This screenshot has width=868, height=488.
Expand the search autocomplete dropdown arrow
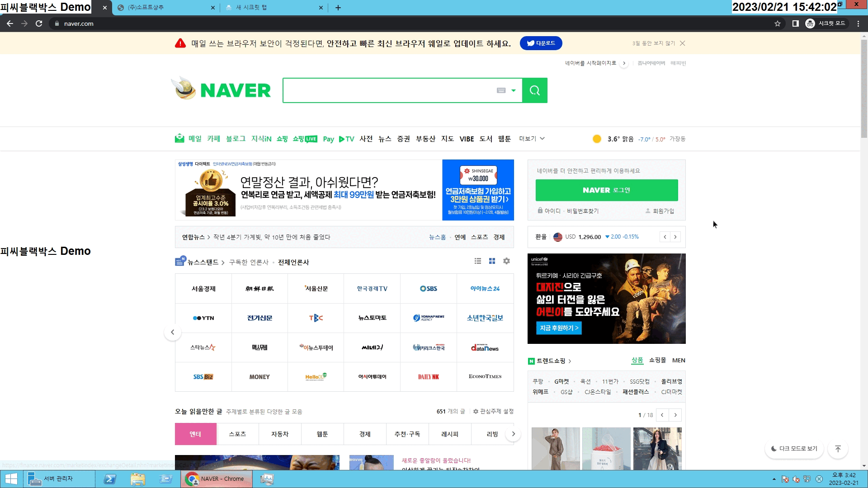(x=513, y=90)
